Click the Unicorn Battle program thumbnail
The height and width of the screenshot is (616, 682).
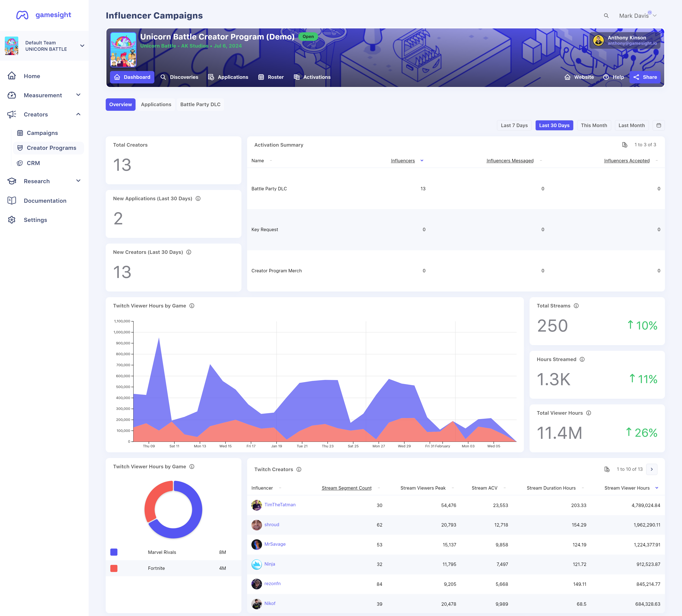123,50
